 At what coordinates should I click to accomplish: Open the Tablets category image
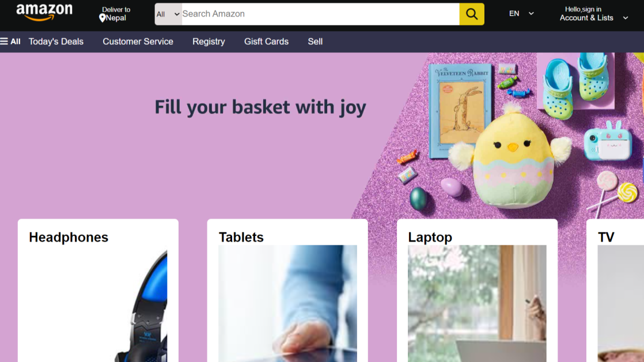point(287,304)
